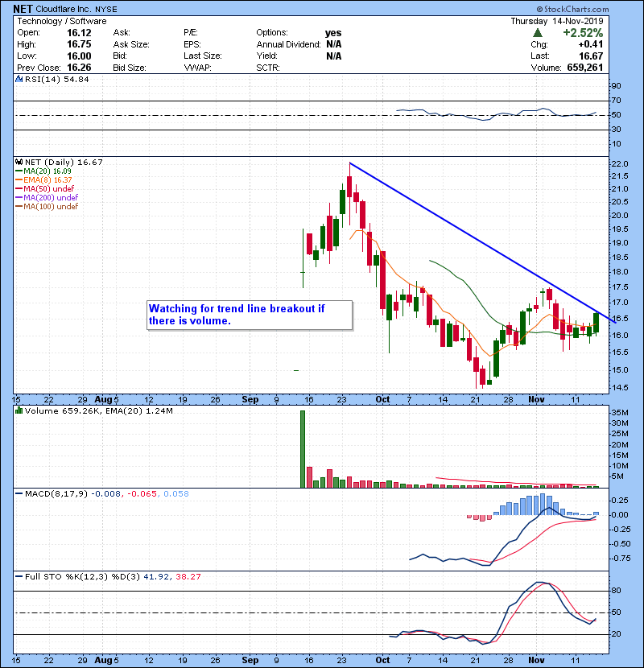Screen dimensions: 644x668
Task: Click the 35M volume axis label
Action: pos(620,412)
